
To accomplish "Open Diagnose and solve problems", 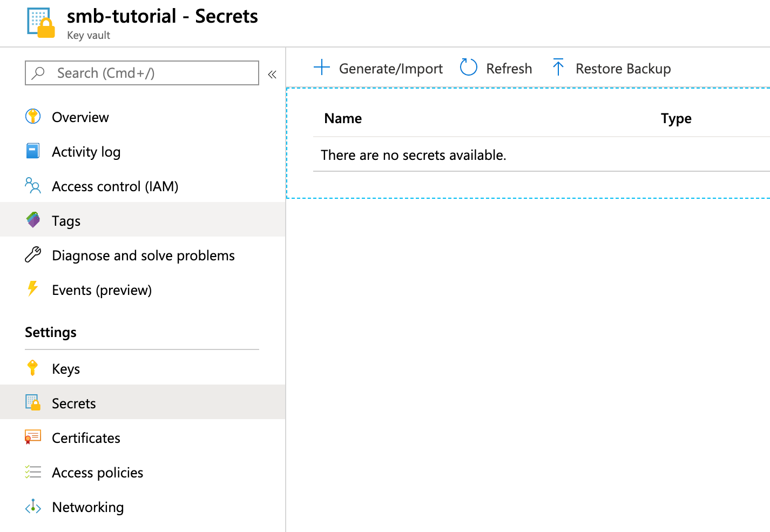I will pos(143,255).
